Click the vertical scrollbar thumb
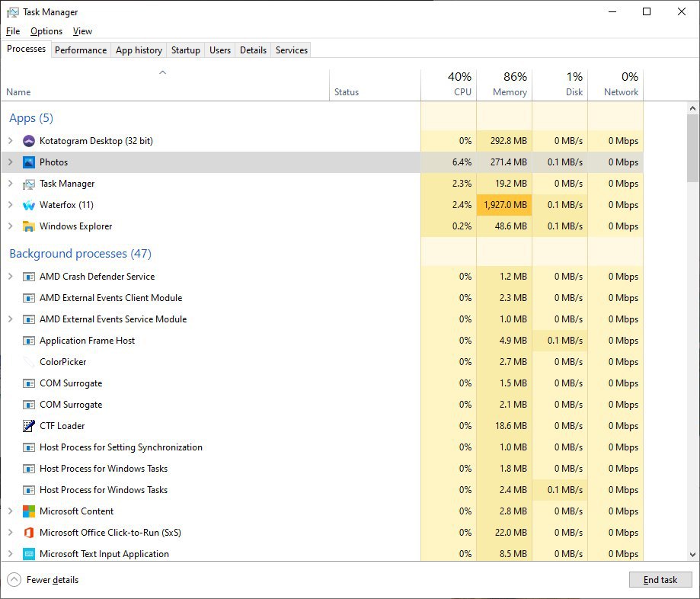The height and width of the screenshot is (599, 700). [692, 149]
